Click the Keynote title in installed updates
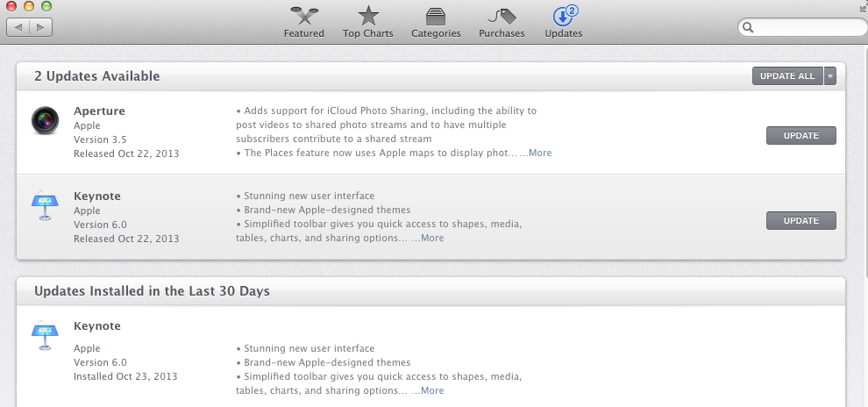This screenshot has width=868, height=407. pyautogui.click(x=96, y=325)
